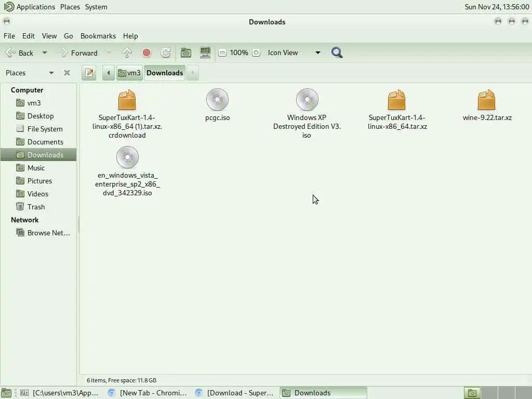Screen dimensions: 532x399
Task: Open Back history dropdown arrow
Action: click(x=45, y=53)
